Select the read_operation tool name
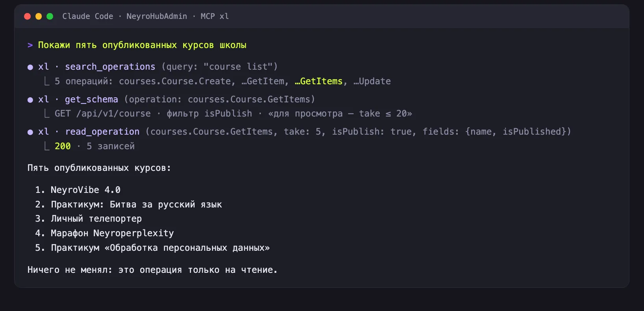This screenshot has height=311, width=644. click(102, 132)
